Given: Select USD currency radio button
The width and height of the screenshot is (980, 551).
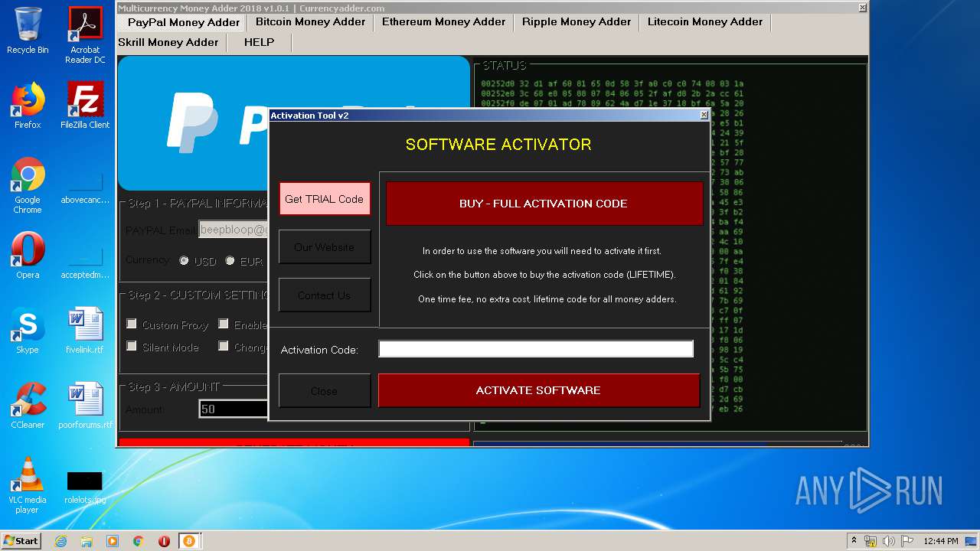Looking at the screenshot, I should (184, 260).
